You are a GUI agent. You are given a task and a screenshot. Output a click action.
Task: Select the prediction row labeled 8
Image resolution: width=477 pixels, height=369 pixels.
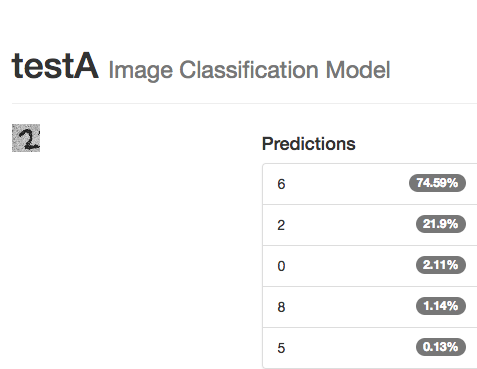click(370, 307)
